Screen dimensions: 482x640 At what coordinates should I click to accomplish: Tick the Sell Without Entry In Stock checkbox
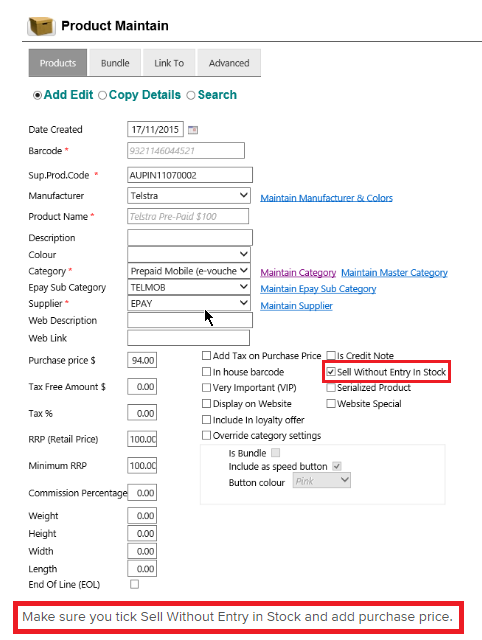(x=331, y=372)
